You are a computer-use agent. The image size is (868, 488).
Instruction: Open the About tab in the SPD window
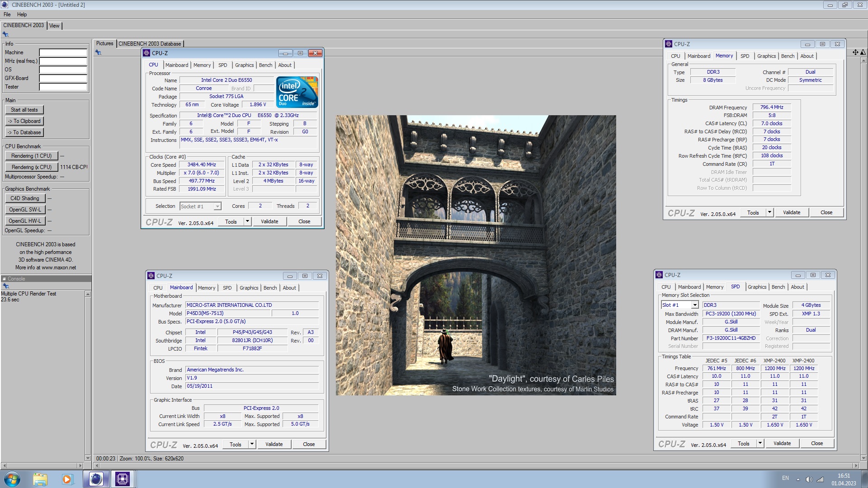tap(797, 287)
